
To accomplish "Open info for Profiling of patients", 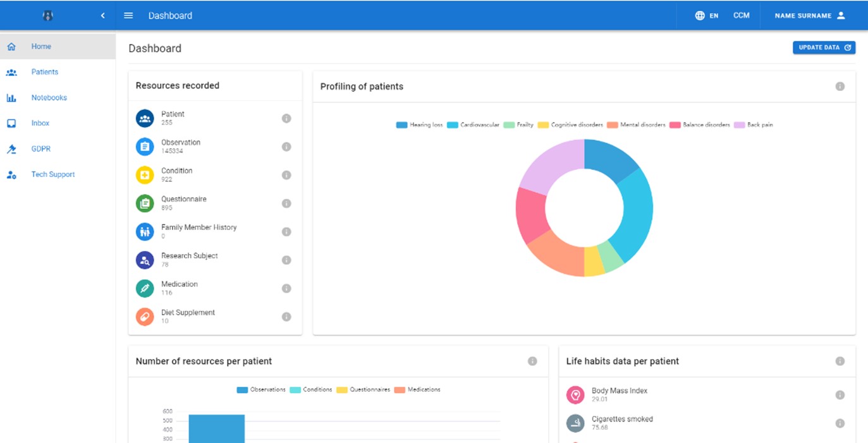I will click(x=840, y=87).
